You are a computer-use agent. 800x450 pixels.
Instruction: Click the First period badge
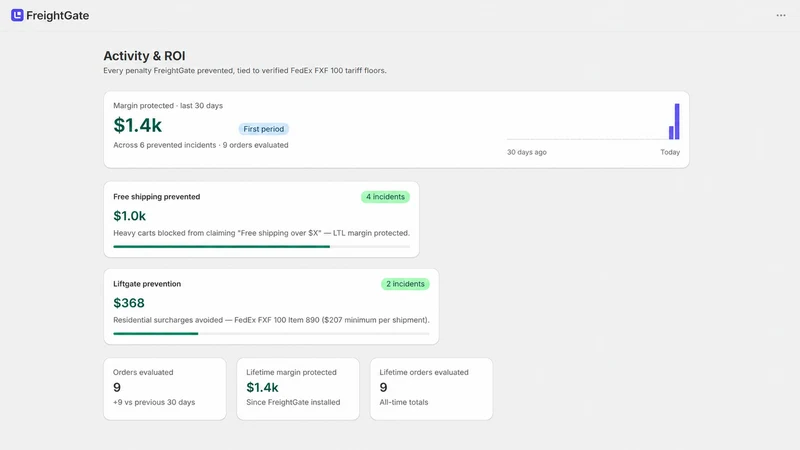263,129
